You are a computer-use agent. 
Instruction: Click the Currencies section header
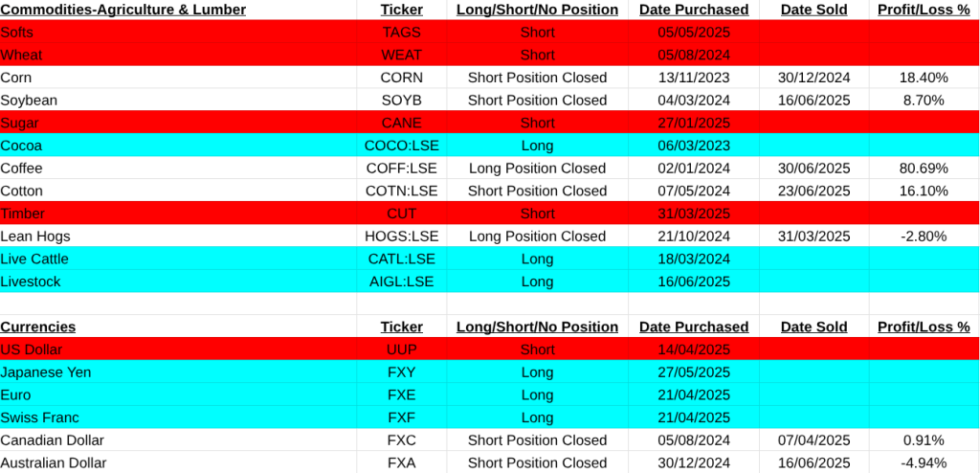pos(38,327)
